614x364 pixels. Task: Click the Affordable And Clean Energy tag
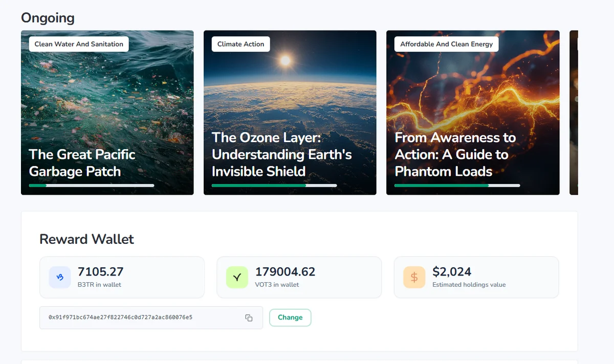[x=446, y=44]
